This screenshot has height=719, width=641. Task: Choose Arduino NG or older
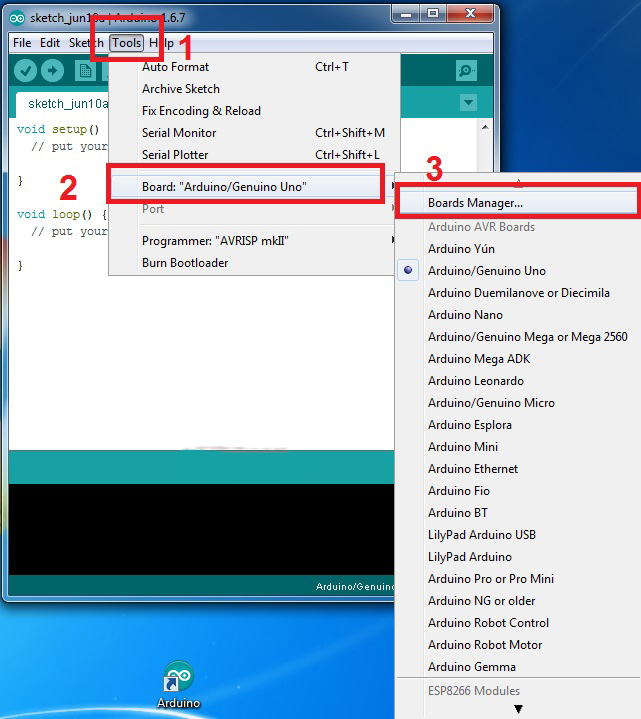(x=518, y=601)
